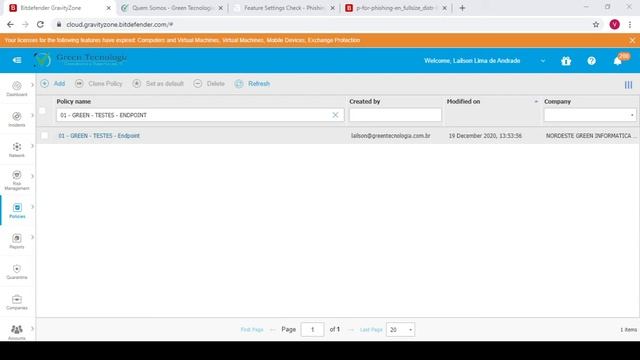Sort by the Created by column header
The height and width of the screenshot is (360, 640).
click(x=364, y=101)
